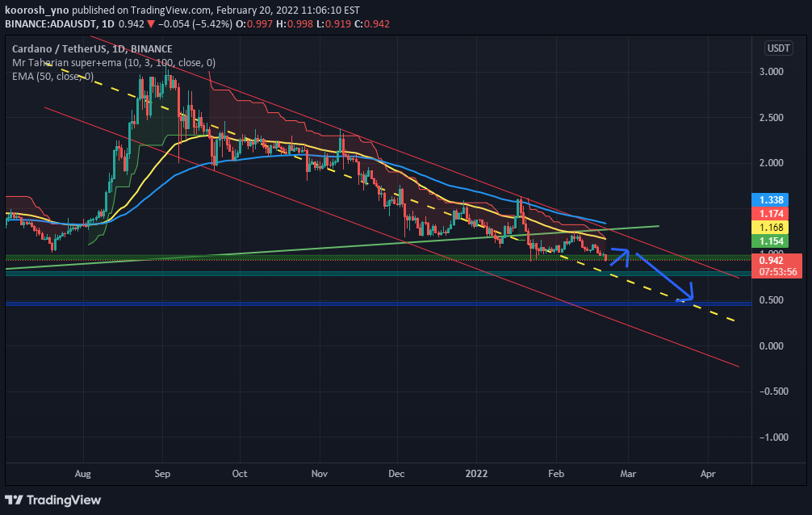Viewport: 812px width, 515px height.
Task: Click the close value C:0.942 in header
Action: [372, 24]
